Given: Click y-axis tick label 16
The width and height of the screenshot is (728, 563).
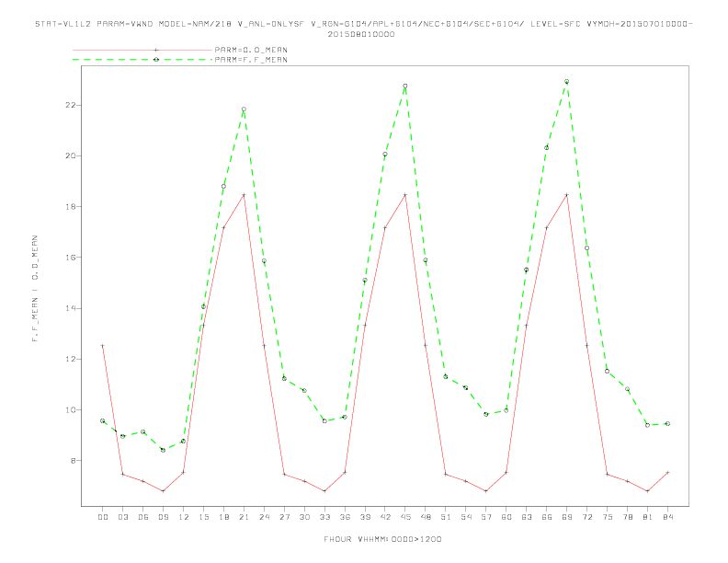Looking at the screenshot, I should coord(71,258).
